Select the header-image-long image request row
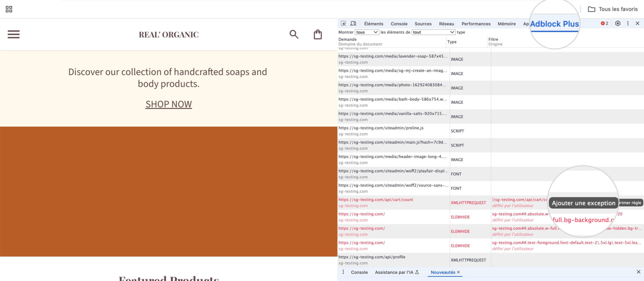The height and width of the screenshot is (281, 644). [x=491, y=160]
